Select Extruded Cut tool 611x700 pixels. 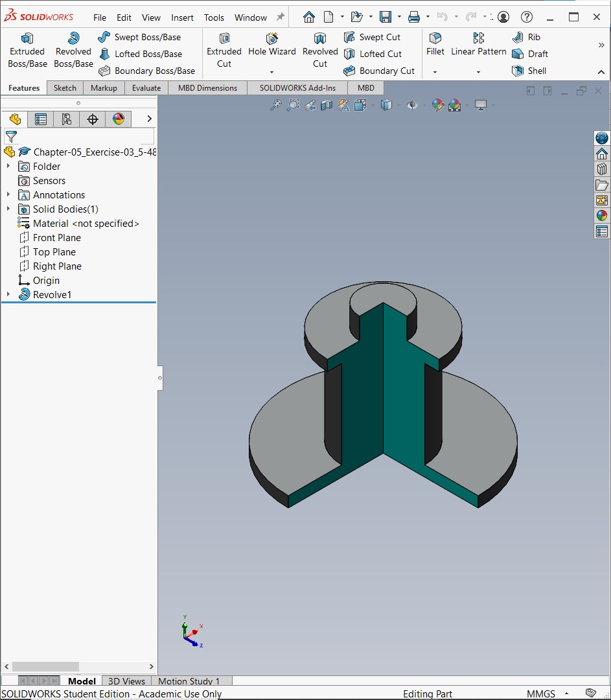(x=224, y=51)
